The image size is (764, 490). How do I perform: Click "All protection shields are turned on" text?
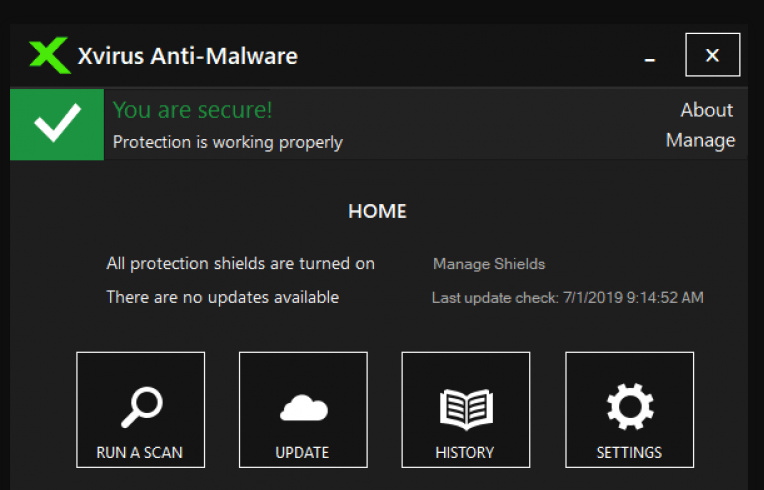pyautogui.click(x=240, y=264)
